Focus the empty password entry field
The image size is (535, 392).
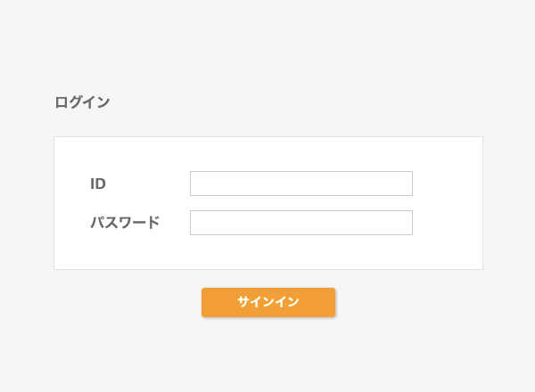pyautogui.click(x=300, y=223)
